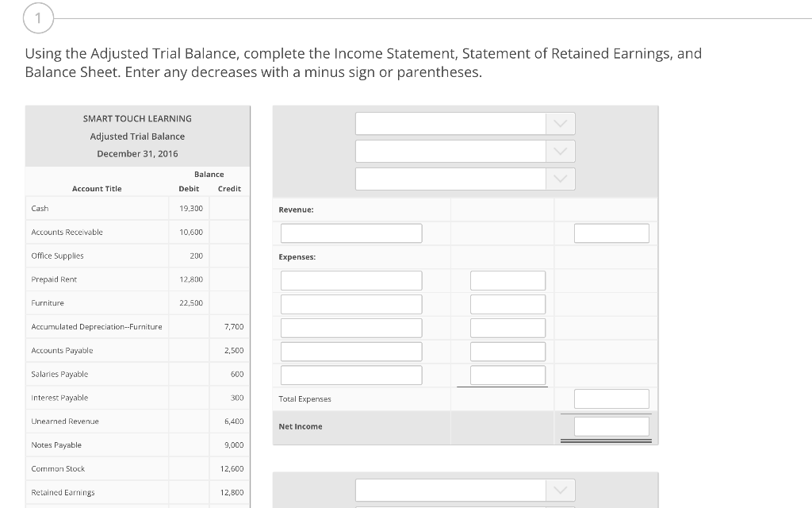The height and width of the screenshot is (508, 812).
Task: Open the first title dropdown of the Income Statement
Action: (465, 123)
